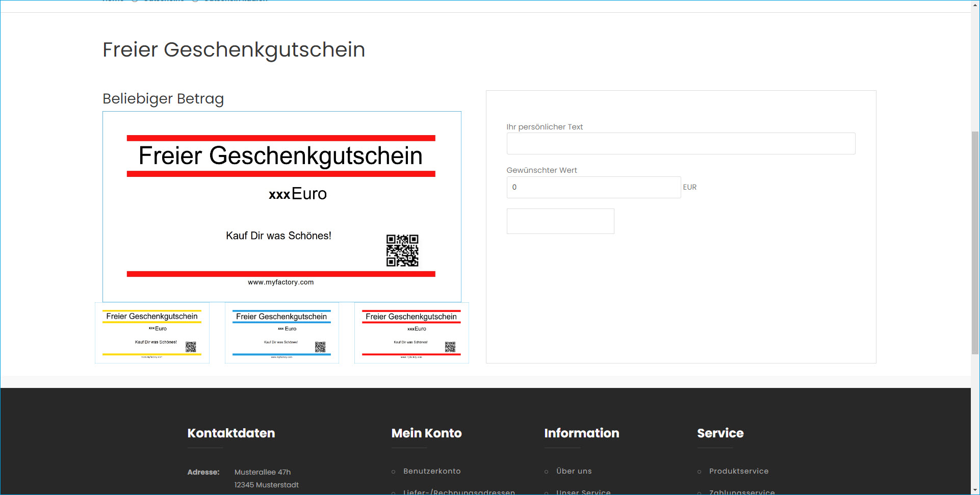Click the 'Musterallee 47h' address text
Screen dimensions: 980x495
[263, 472]
